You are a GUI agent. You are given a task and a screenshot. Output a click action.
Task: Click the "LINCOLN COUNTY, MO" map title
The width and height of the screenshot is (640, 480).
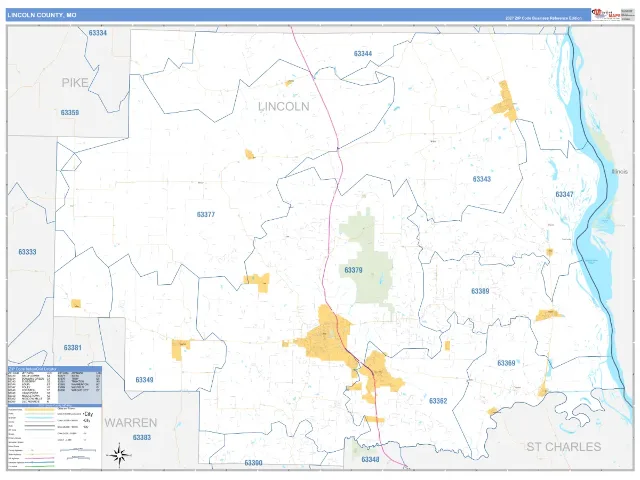pyautogui.click(x=42, y=15)
